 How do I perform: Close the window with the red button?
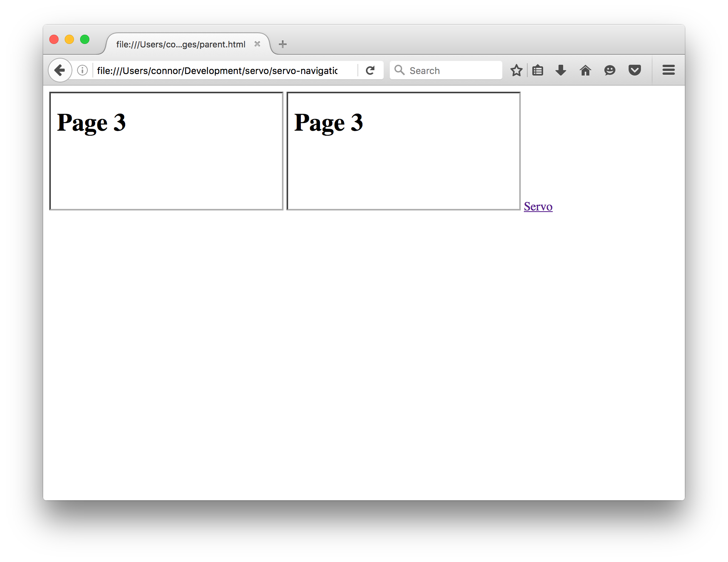(x=54, y=39)
